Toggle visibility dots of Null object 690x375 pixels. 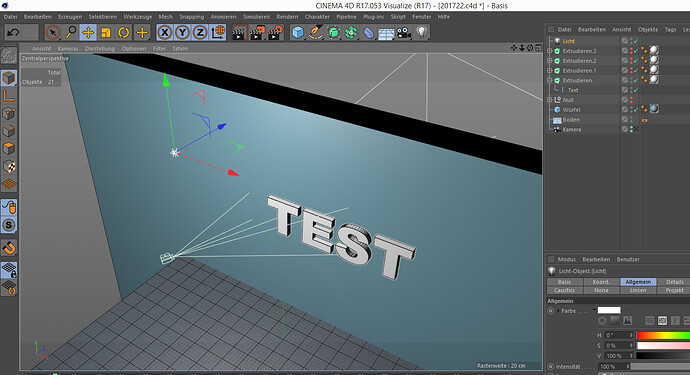coord(631,100)
